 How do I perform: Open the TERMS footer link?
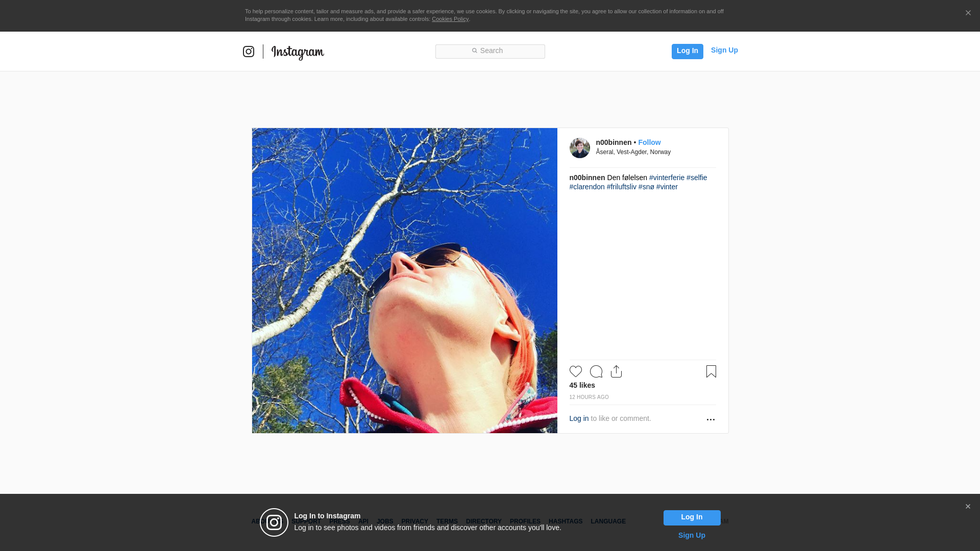click(x=447, y=521)
